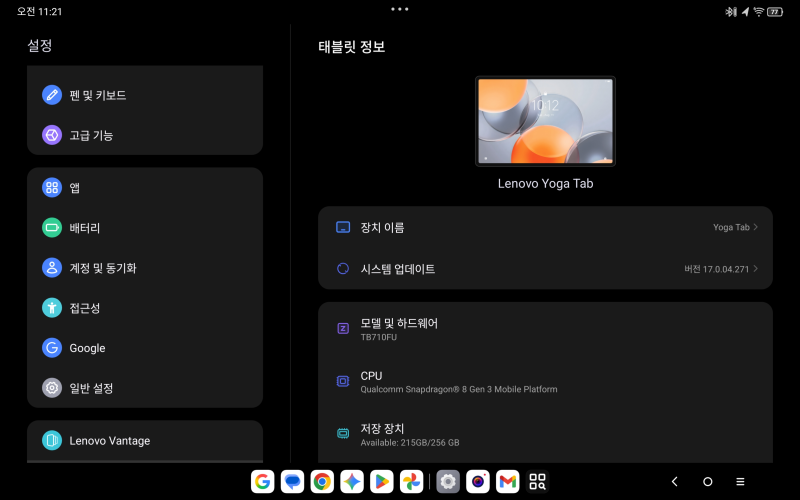Open recent apps menu button
800x500 pixels.
tap(740, 481)
